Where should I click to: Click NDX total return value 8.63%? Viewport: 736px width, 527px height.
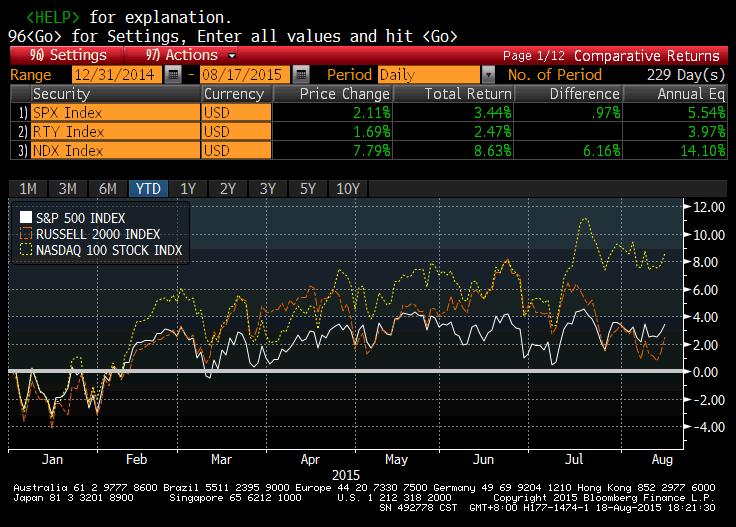point(492,150)
